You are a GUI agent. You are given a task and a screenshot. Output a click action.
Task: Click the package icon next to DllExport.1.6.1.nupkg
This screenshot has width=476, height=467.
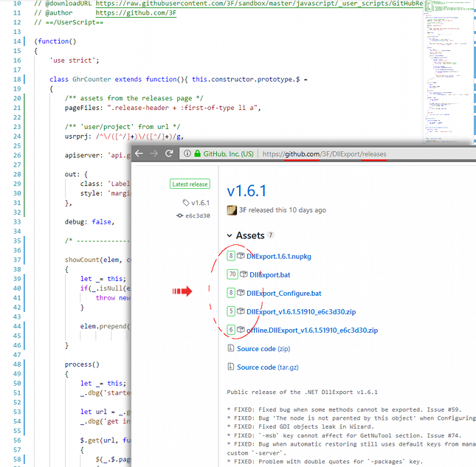[x=241, y=256]
